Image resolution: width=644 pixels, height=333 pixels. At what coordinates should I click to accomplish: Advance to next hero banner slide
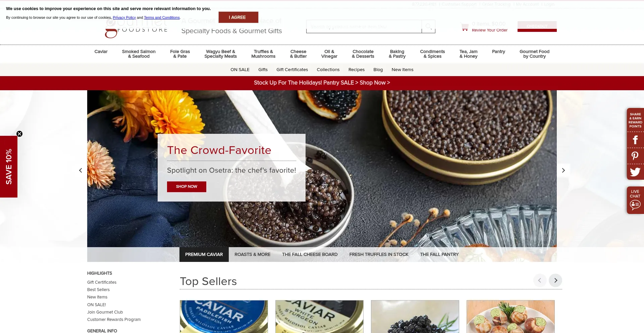click(563, 170)
